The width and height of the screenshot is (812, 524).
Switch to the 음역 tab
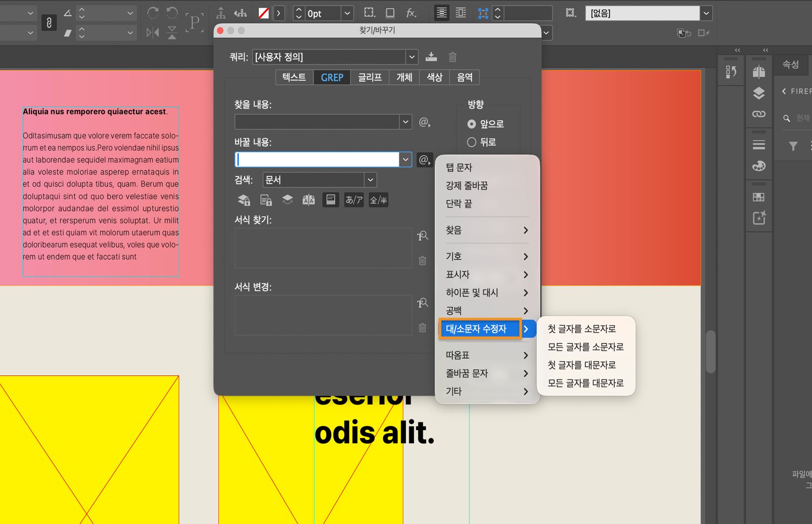point(465,77)
